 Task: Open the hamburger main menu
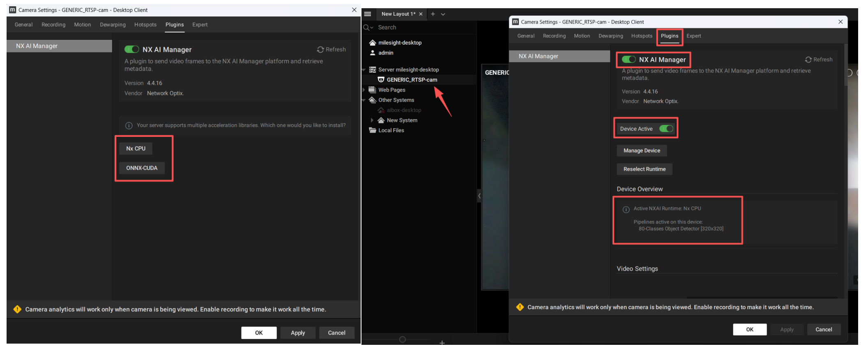(x=368, y=14)
